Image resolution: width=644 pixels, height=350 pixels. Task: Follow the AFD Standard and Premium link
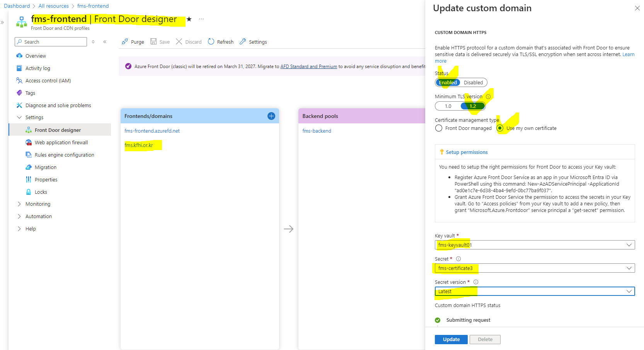(x=308, y=67)
